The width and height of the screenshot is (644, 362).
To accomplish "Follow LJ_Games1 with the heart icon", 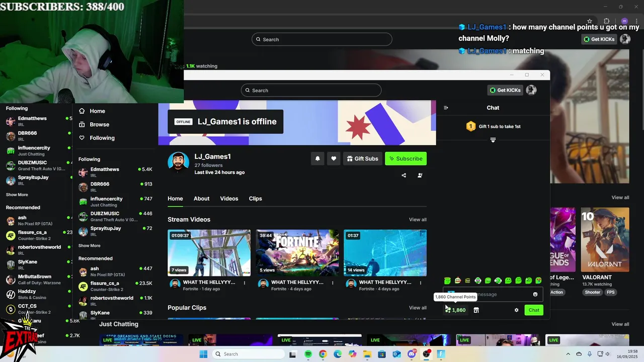I will click(334, 159).
